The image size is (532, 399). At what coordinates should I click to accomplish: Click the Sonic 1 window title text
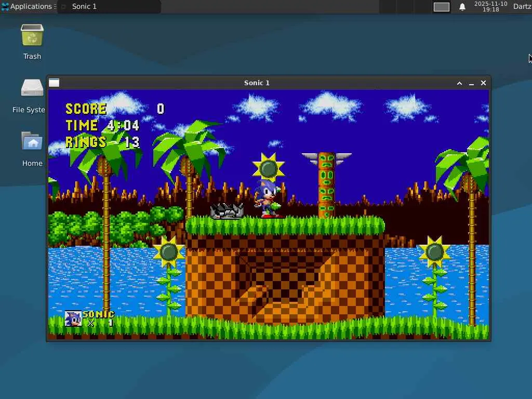coord(257,83)
